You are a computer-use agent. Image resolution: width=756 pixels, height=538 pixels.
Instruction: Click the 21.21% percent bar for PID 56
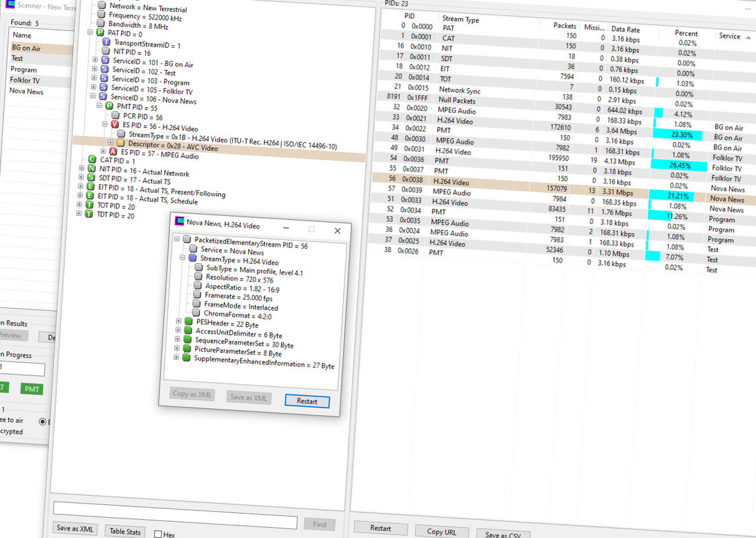[x=672, y=196]
